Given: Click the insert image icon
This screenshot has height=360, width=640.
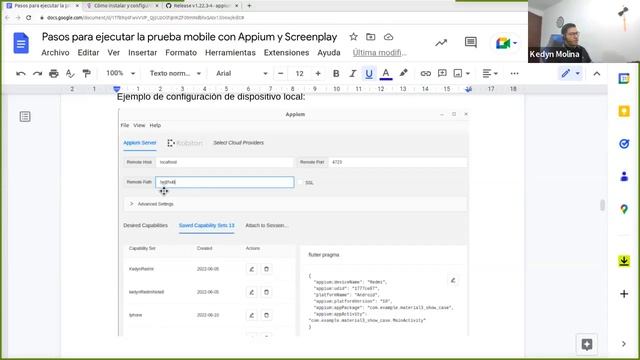Looking at the screenshot, I should click(458, 73).
